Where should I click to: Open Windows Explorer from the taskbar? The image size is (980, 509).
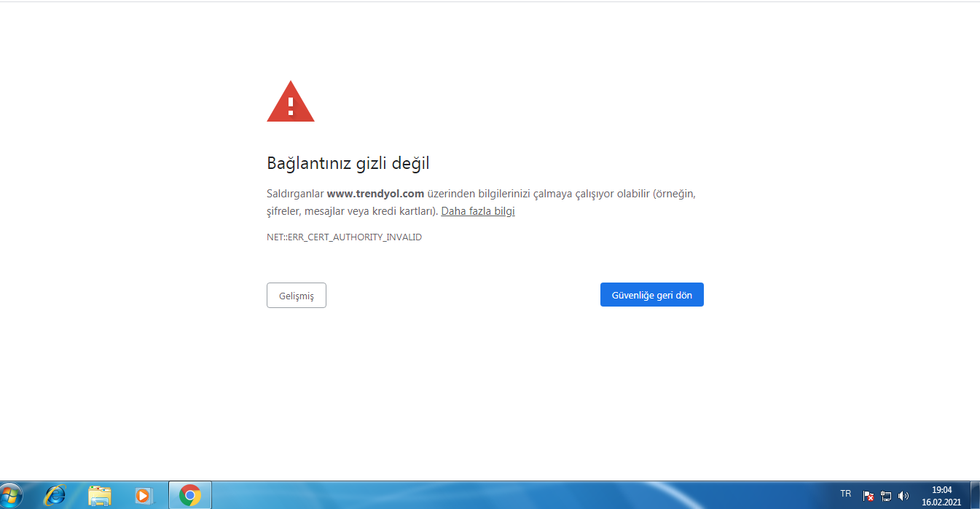point(99,495)
